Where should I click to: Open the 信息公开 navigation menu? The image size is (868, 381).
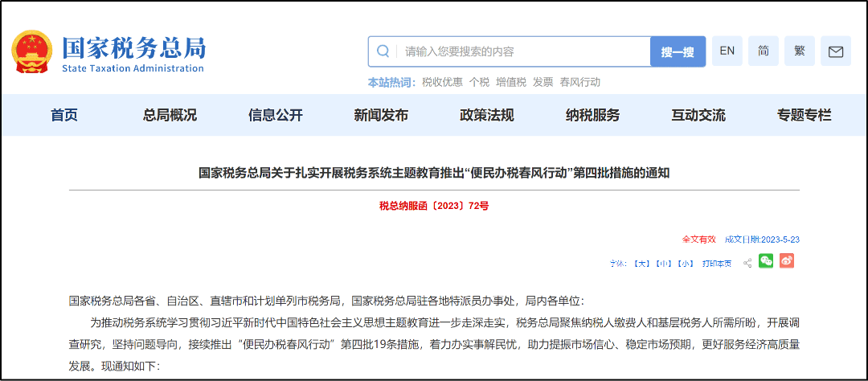[x=275, y=115]
